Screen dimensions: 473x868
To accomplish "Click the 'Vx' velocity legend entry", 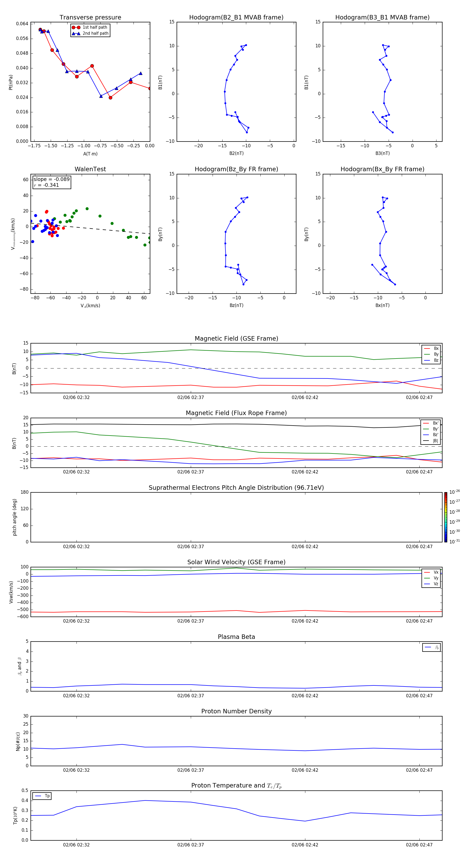I will pos(431,572).
